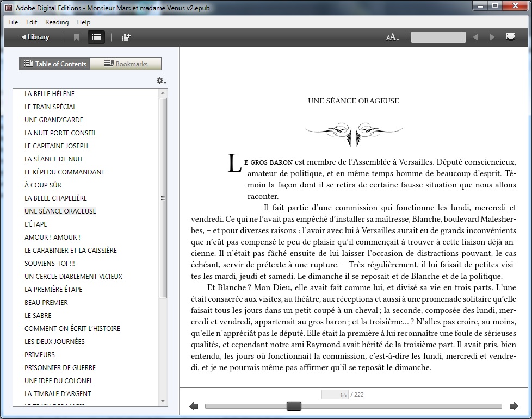Open the Reading menu
Viewport: 532px width, 419px height.
pos(57,22)
